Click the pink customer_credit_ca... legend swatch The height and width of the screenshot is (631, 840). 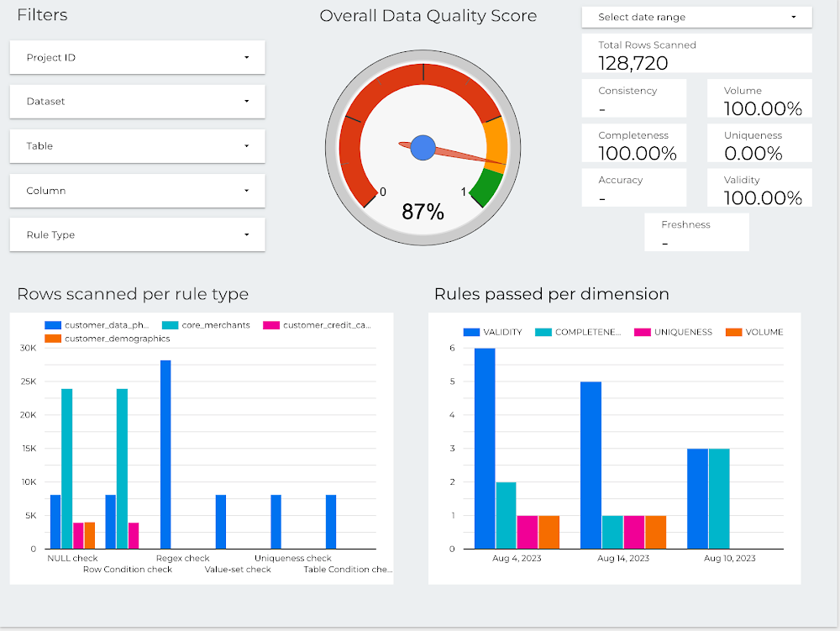[x=271, y=325]
